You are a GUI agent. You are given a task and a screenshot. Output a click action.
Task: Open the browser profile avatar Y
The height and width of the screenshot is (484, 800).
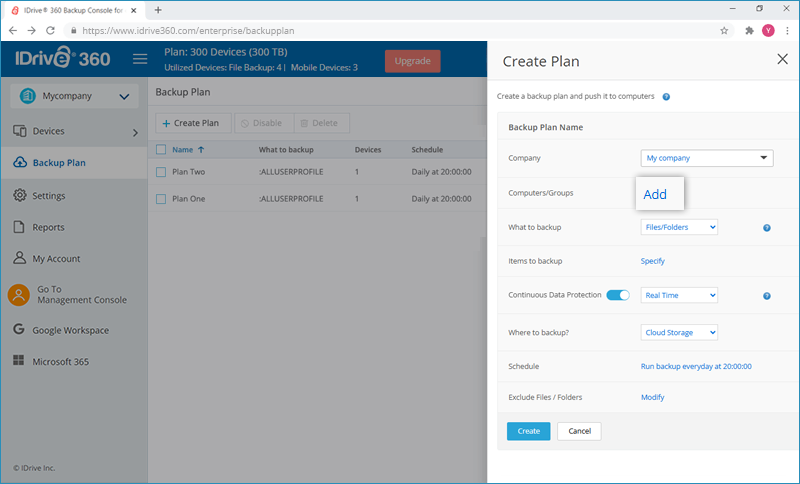point(768,31)
